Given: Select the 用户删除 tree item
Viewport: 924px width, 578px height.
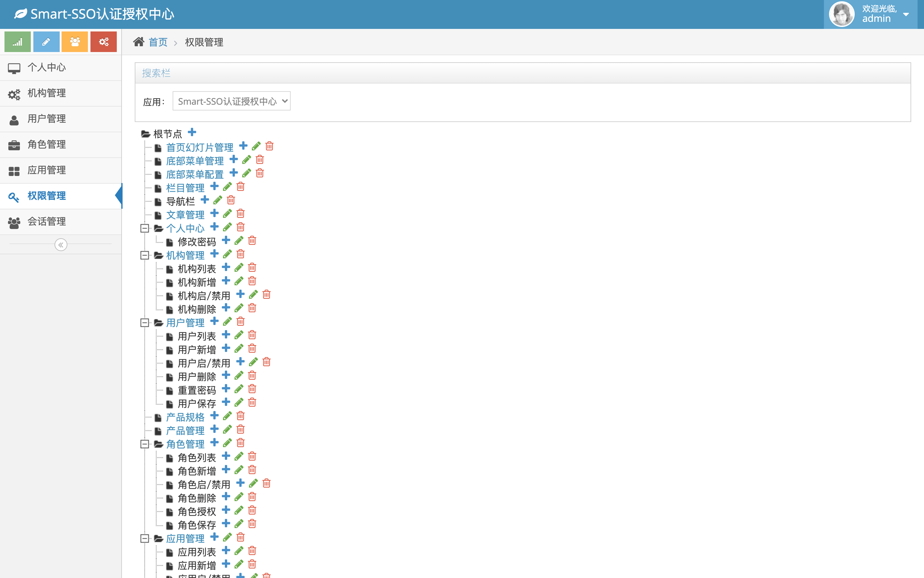Looking at the screenshot, I should [197, 377].
